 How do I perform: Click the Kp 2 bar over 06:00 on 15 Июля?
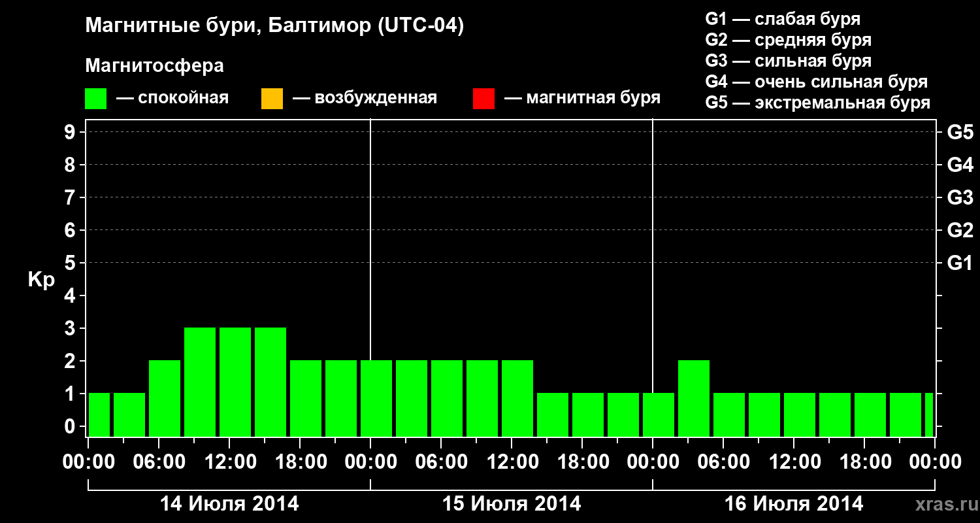(447, 398)
